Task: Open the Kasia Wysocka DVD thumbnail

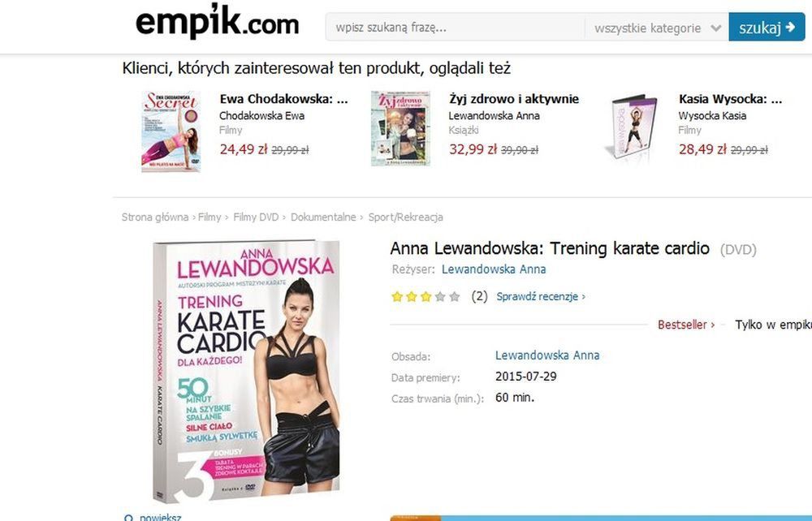Action: pos(632,126)
